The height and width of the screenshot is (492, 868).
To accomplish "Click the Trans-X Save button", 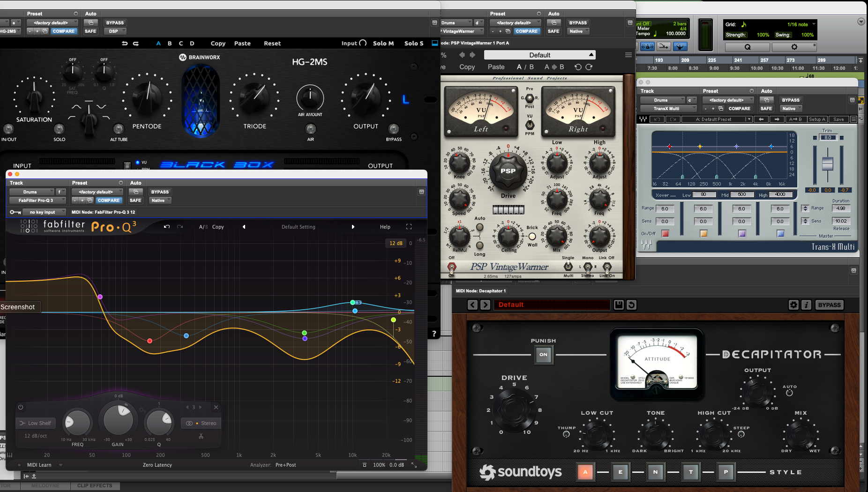I will point(838,119).
